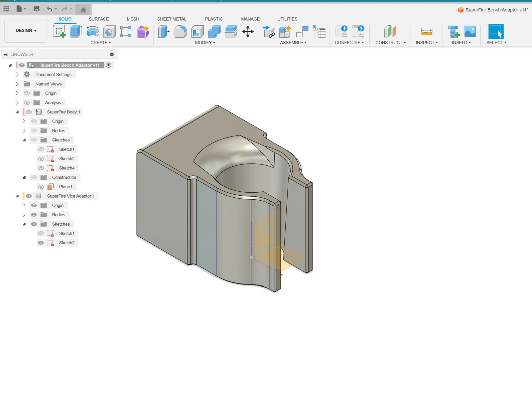Click the Create Sketch tool icon
532x412 pixels.
tap(59, 32)
